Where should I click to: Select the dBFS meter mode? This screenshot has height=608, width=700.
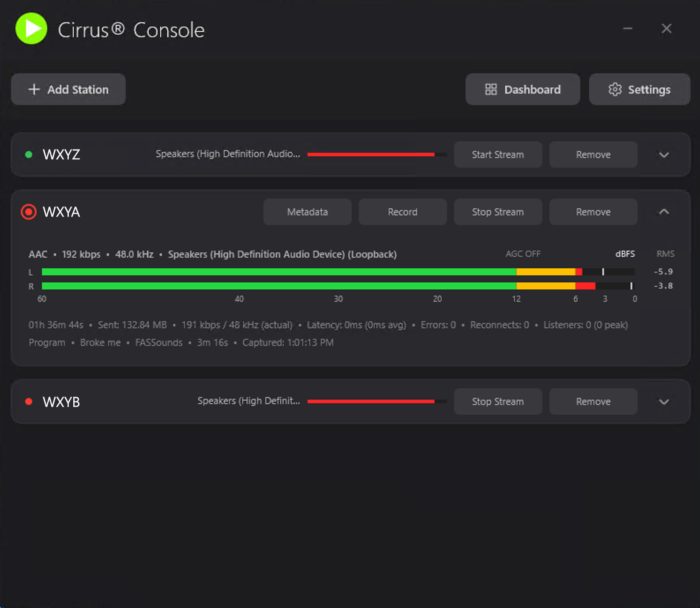point(625,254)
